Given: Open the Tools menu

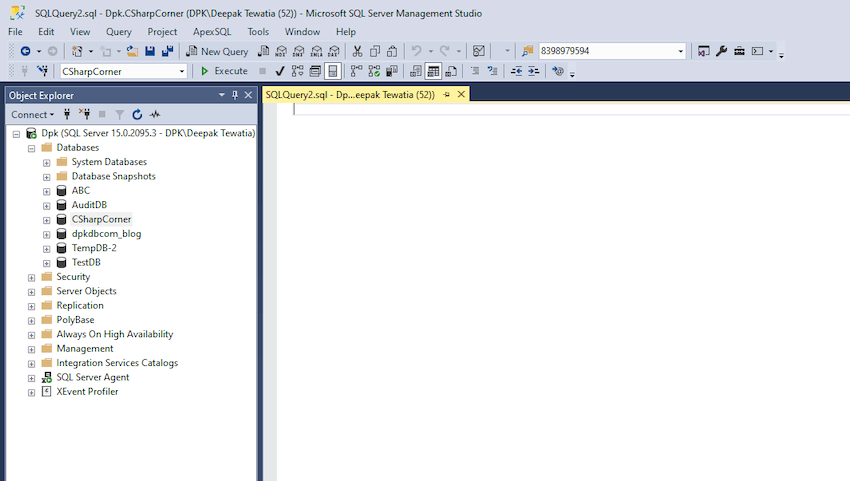Looking at the screenshot, I should coord(258,31).
